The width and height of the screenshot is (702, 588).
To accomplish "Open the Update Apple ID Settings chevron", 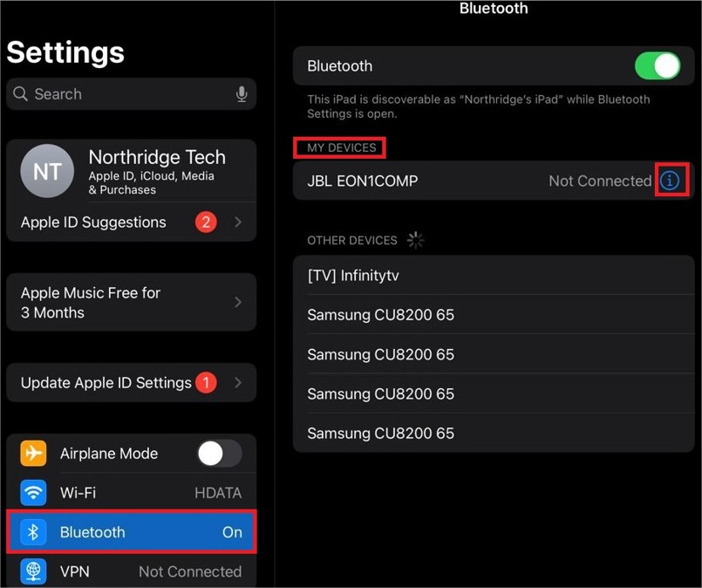I will [238, 382].
